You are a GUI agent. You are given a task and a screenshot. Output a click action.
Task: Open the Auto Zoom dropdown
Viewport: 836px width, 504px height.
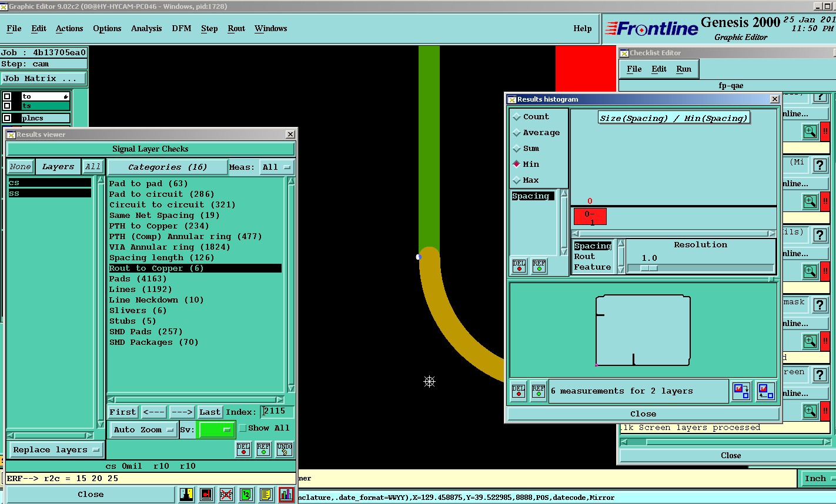pos(144,430)
